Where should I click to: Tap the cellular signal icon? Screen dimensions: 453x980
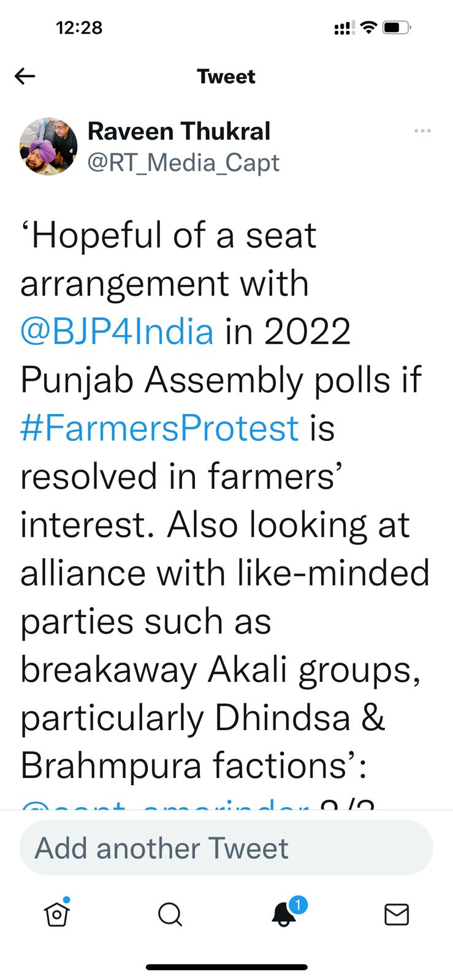[x=344, y=28]
